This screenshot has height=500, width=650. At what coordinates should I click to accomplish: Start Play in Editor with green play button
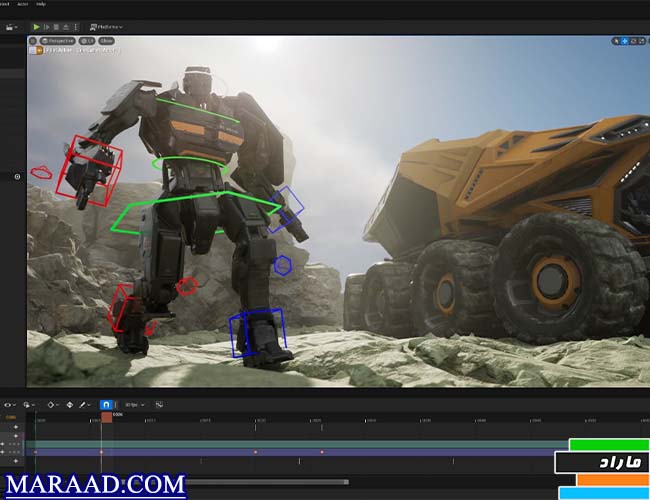pos(36,27)
